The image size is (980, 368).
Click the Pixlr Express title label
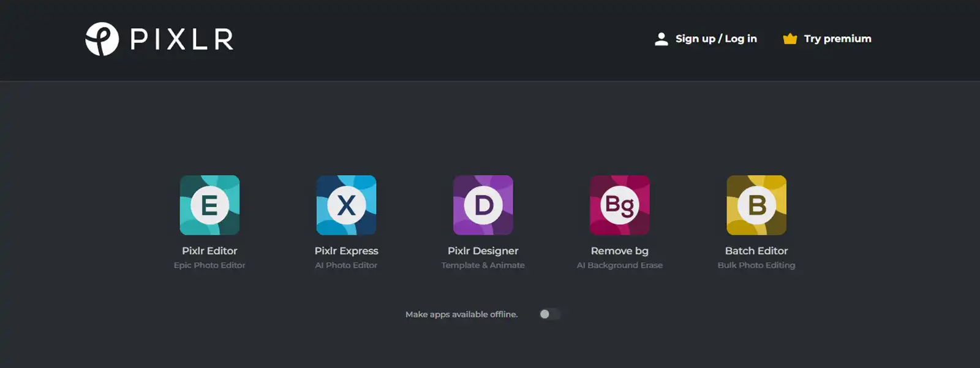coord(346,251)
